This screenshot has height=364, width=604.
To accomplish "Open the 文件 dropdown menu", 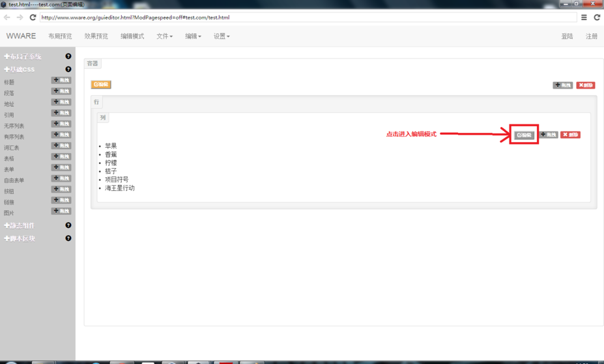I will coord(164,36).
